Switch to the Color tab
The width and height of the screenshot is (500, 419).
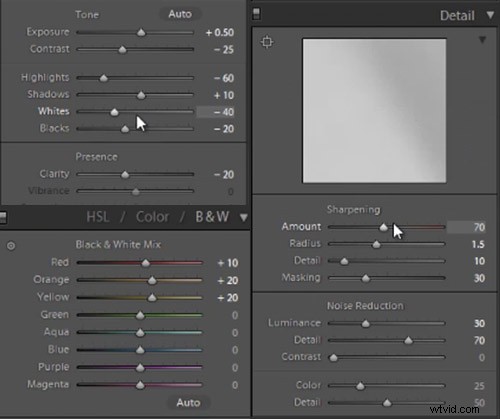click(152, 217)
